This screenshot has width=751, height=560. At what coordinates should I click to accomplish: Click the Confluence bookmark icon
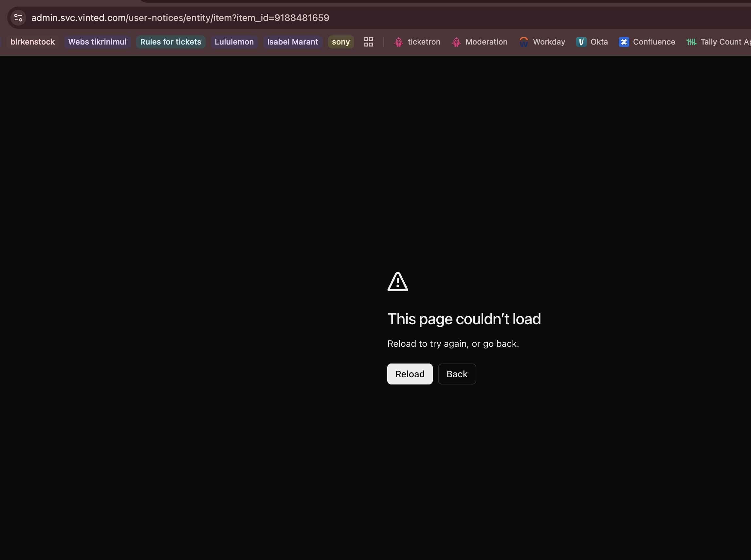(624, 42)
